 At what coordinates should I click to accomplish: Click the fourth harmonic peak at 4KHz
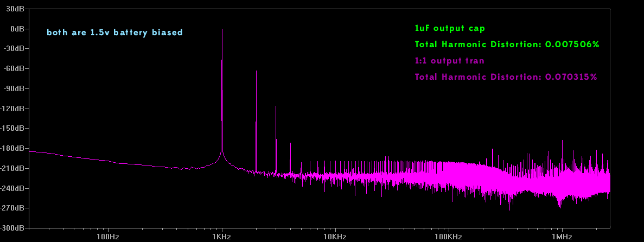tap(290, 144)
